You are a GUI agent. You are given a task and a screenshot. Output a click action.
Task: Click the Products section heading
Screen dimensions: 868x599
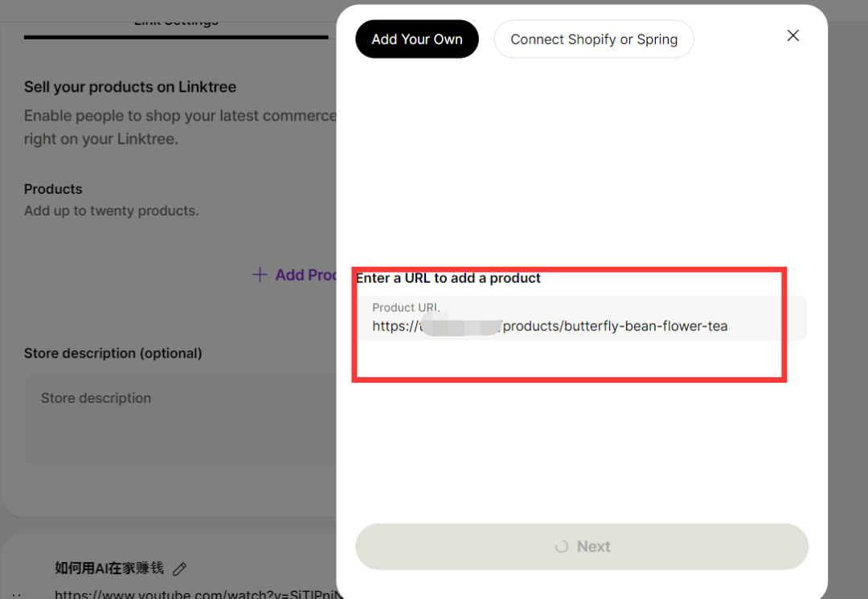(x=53, y=189)
